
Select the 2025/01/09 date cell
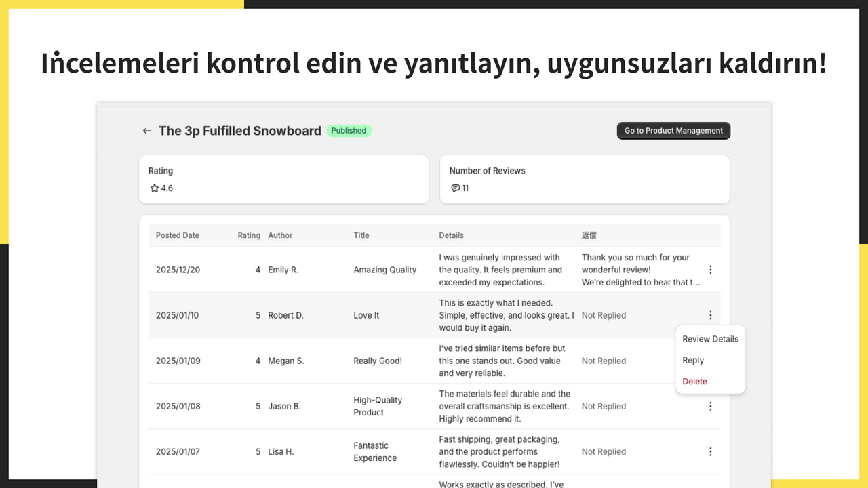[x=178, y=361]
